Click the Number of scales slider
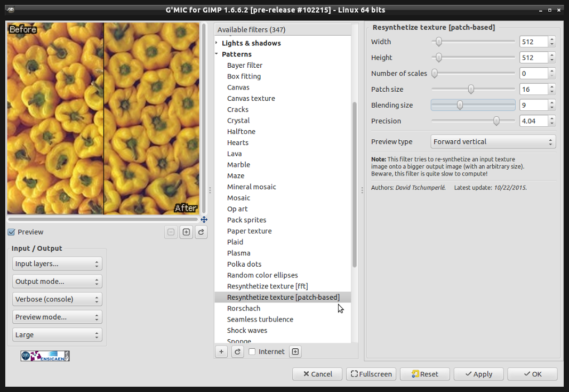569x392 pixels. [473, 73]
